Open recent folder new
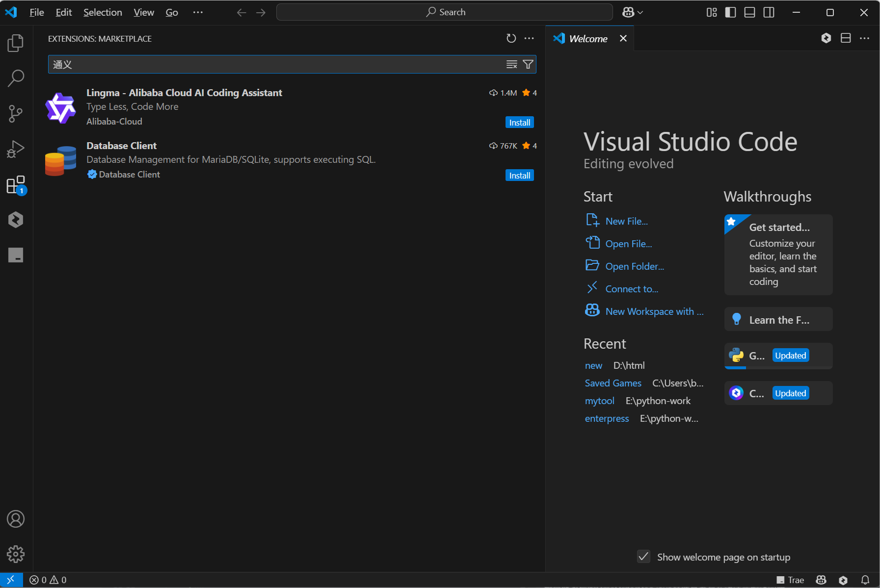This screenshot has width=880, height=588. [x=593, y=365]
